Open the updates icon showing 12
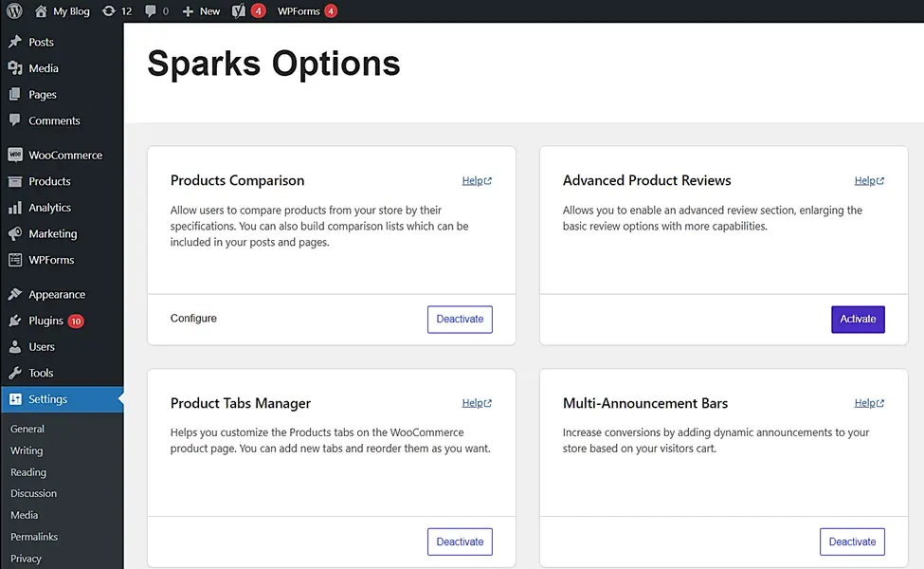This screenshot has width=924, height=569. click(108, 10)
